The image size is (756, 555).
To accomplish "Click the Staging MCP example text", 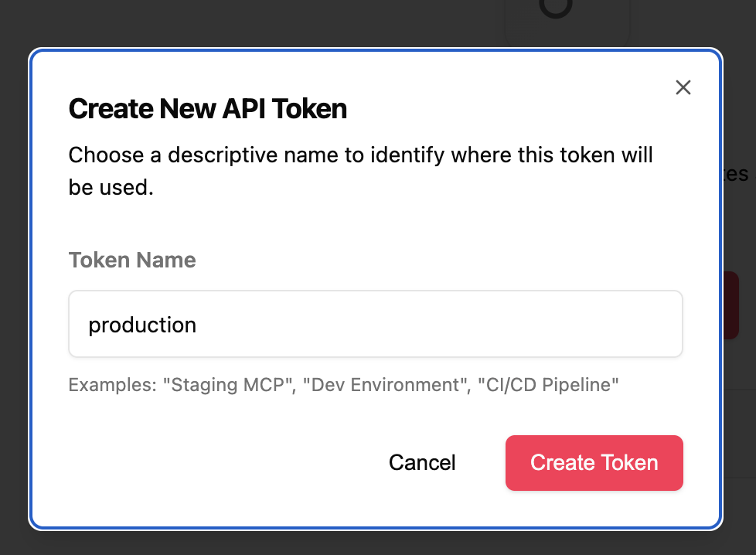I will coord(219,384).
